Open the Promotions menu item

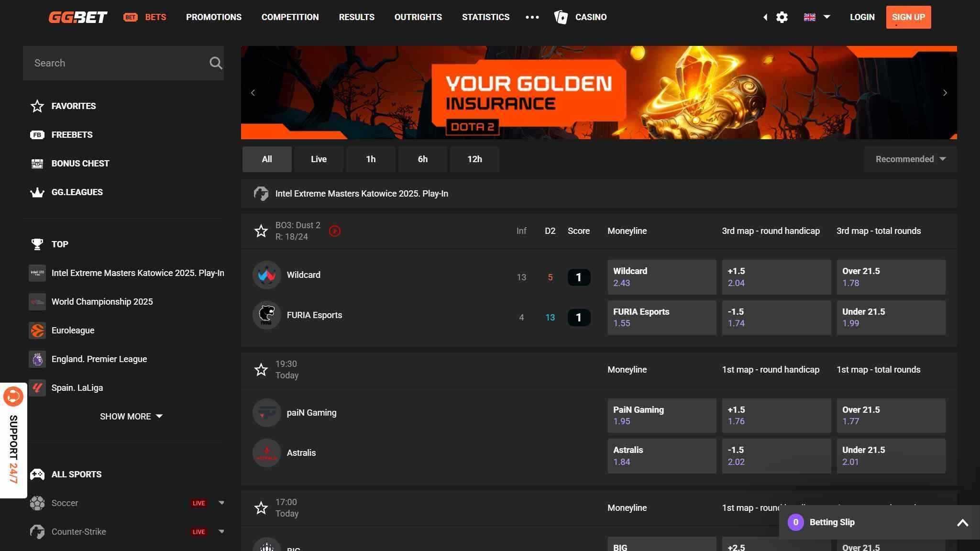[x=214, y=17]
